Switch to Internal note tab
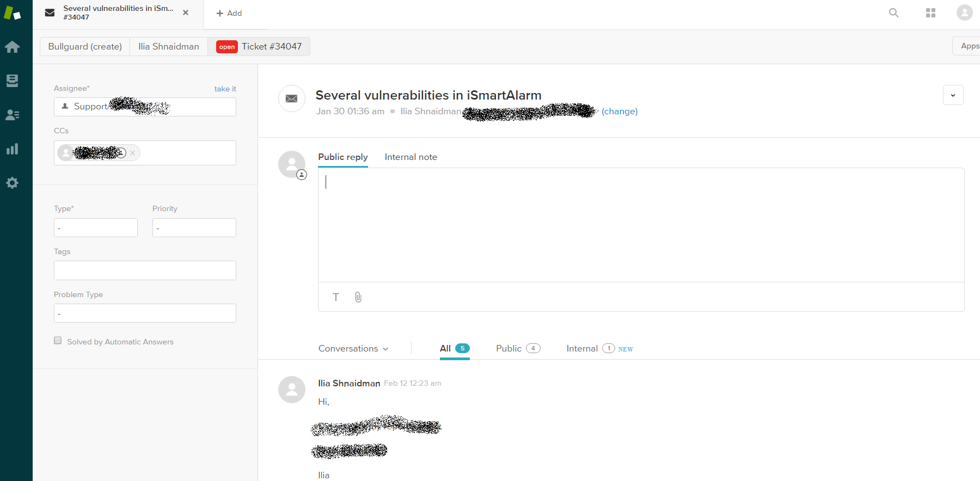Image resolution: width=980 pixels, height=481 pixels. coord(411,157)
